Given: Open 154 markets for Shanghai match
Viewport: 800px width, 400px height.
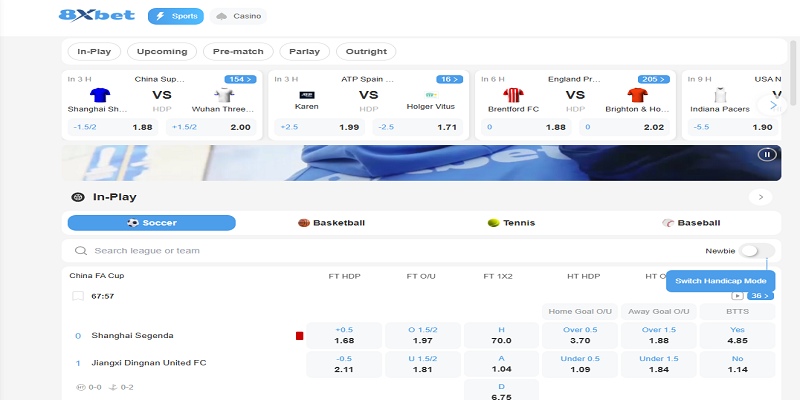Looking at the screenshot, I should click(240, 79).
